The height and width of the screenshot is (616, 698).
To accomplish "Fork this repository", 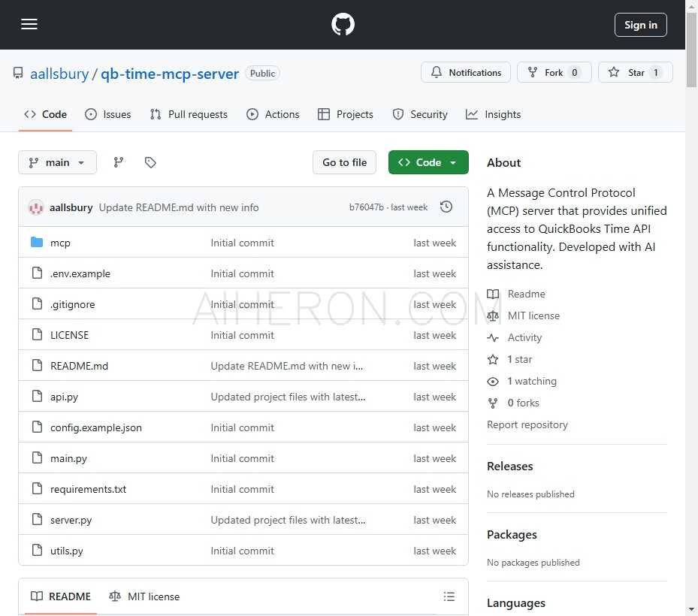I will pos(554,73).
